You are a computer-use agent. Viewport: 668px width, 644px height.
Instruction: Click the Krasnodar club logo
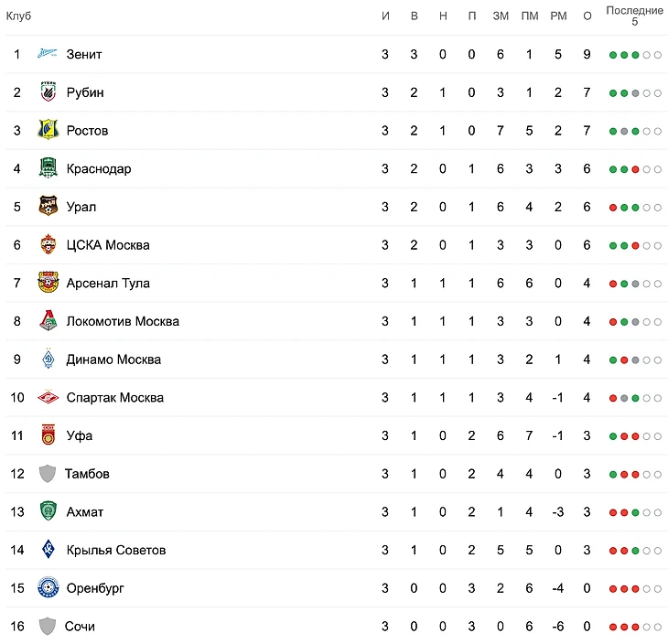pyautogui.click(x=48, y=168)
